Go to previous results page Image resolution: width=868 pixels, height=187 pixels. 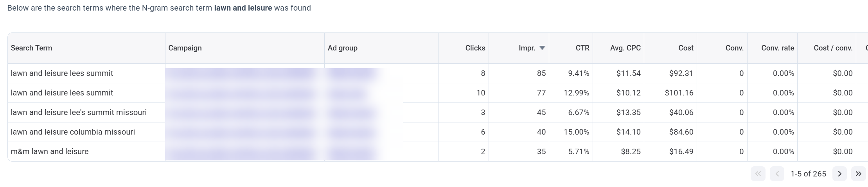pos(777,174)
